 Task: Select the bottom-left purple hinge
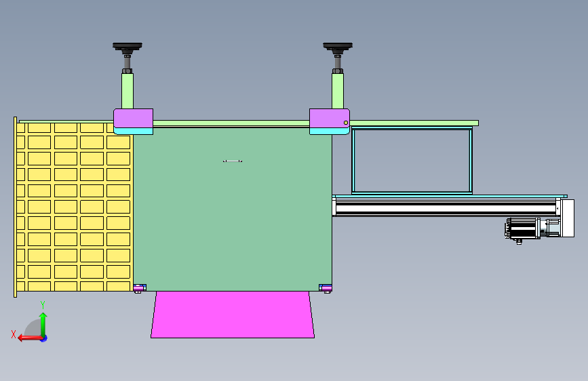(x=139, y=288)
